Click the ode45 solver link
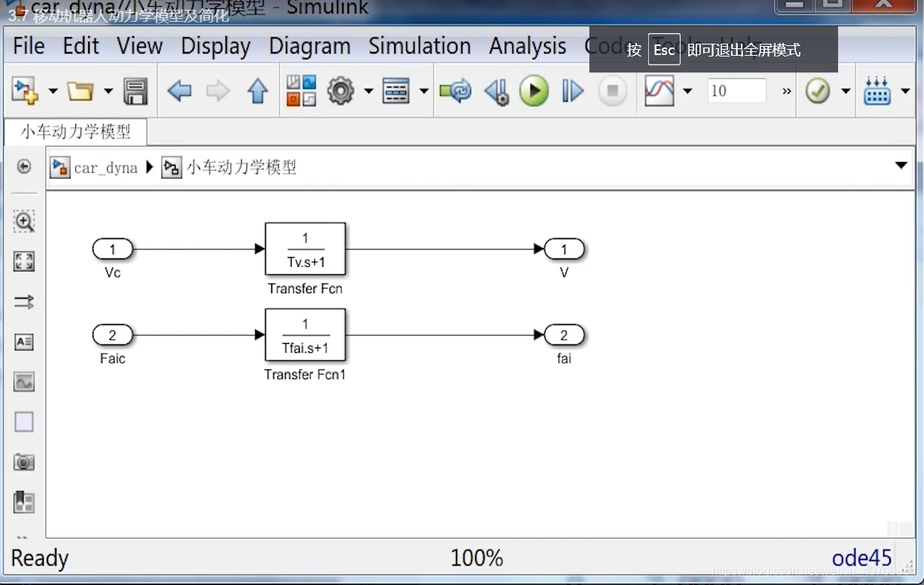Viewport: 924px width, 585px height. [862, 559]
